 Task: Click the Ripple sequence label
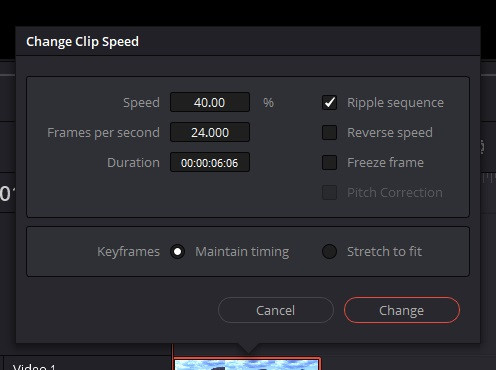coord(395,103)
